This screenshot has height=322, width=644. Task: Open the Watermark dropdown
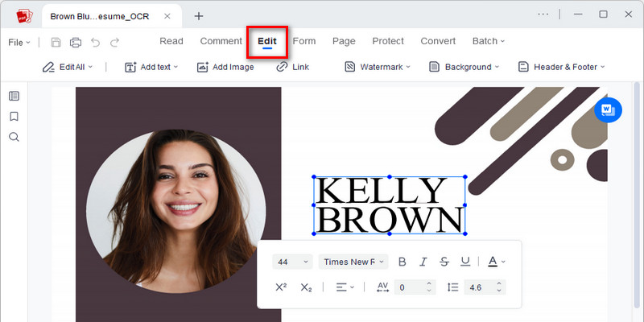[377, 67]
